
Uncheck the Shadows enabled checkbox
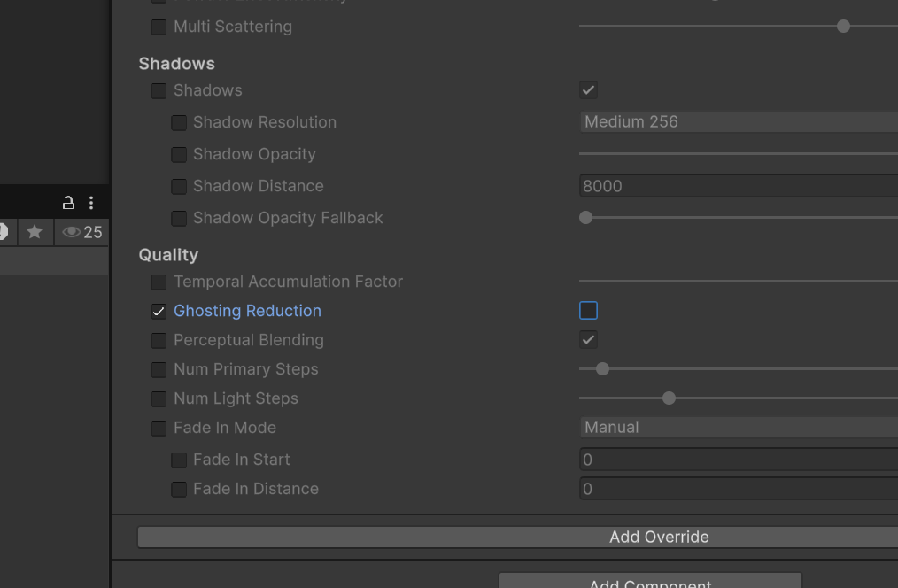588,89
